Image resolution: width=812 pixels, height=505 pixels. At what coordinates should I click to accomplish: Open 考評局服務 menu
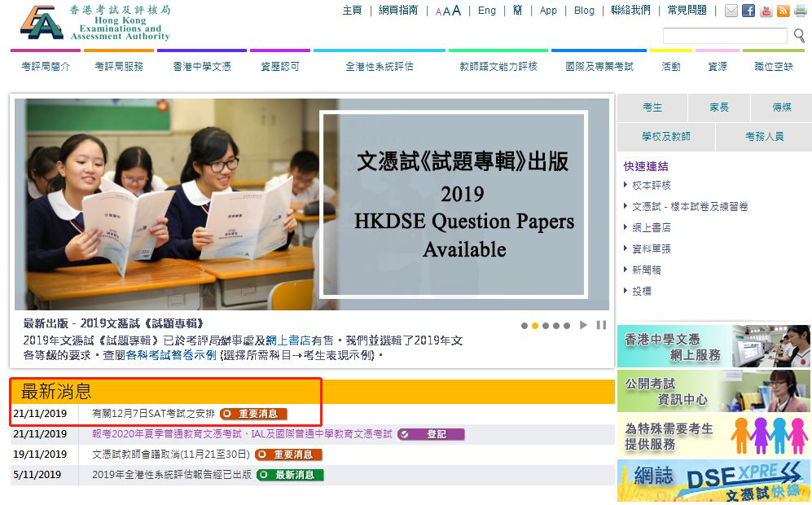point(119,66)
